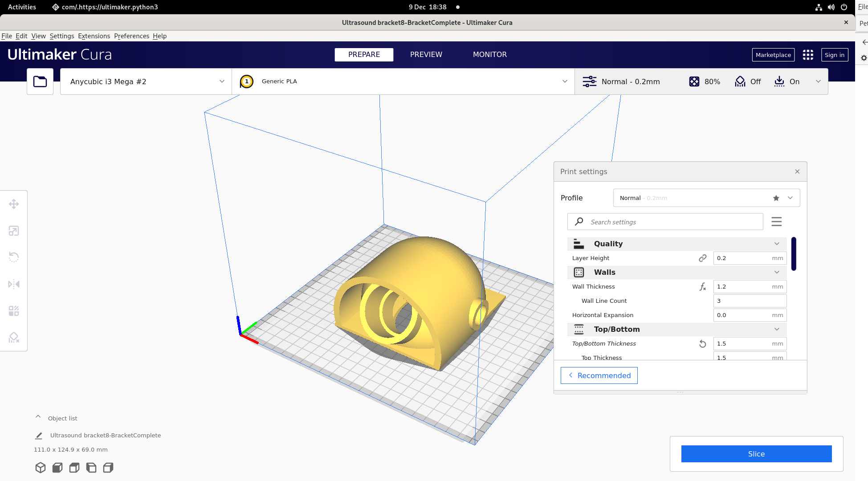The width and height of the screenshot is (868, 481).
Task: Switch to the MONITOR stage
Action: [x=490, y=55]
